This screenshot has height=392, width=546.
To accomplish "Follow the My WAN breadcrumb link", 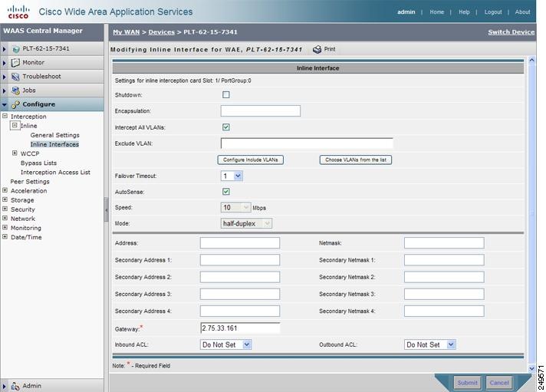I will (x=126, y=32).
